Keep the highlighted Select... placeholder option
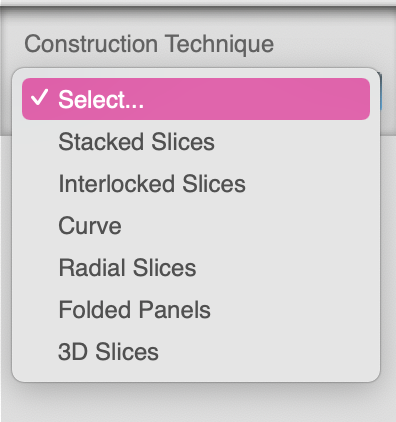Screen dimensions: 396x422 [x=196, y=99]
